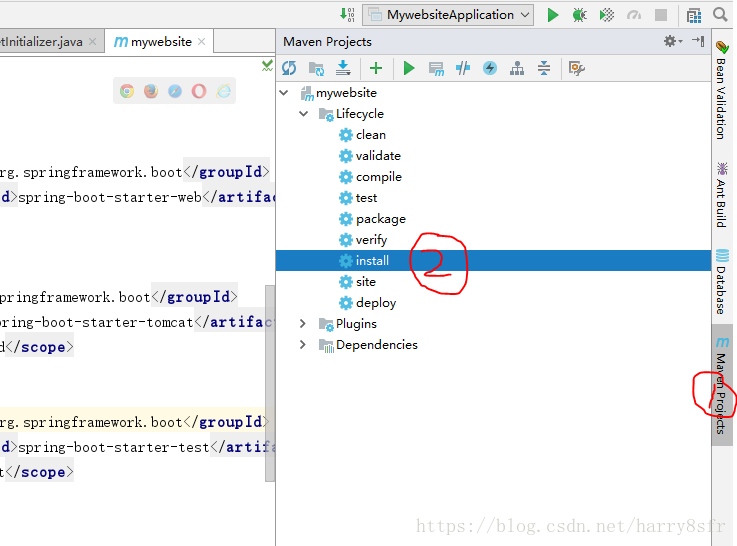The height and width of the screenshot is (546, 737).
Task: Click spring-boot-starter-test artifact text
Action: [114, 447]
